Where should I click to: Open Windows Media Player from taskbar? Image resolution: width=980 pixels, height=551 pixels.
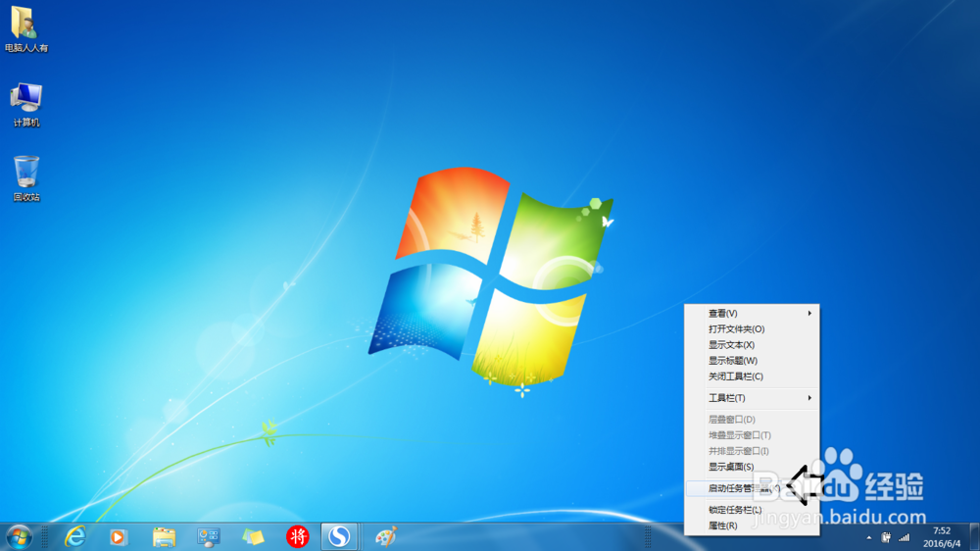(x=119, y=536)
